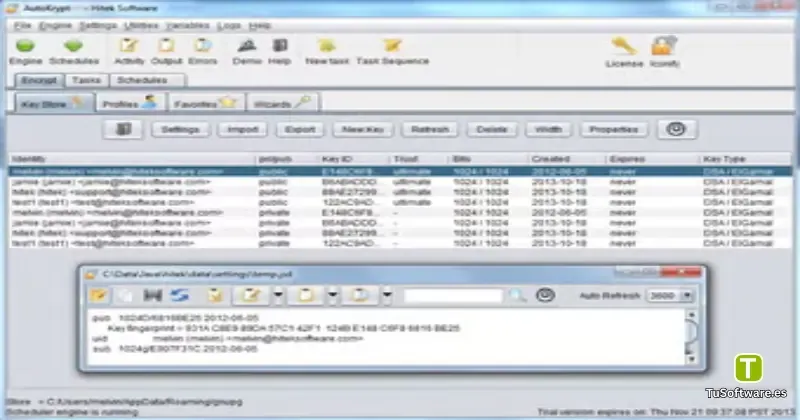The image size is (800, 420).
Task: Open the Utilities menu
Action: click(141, 26)
